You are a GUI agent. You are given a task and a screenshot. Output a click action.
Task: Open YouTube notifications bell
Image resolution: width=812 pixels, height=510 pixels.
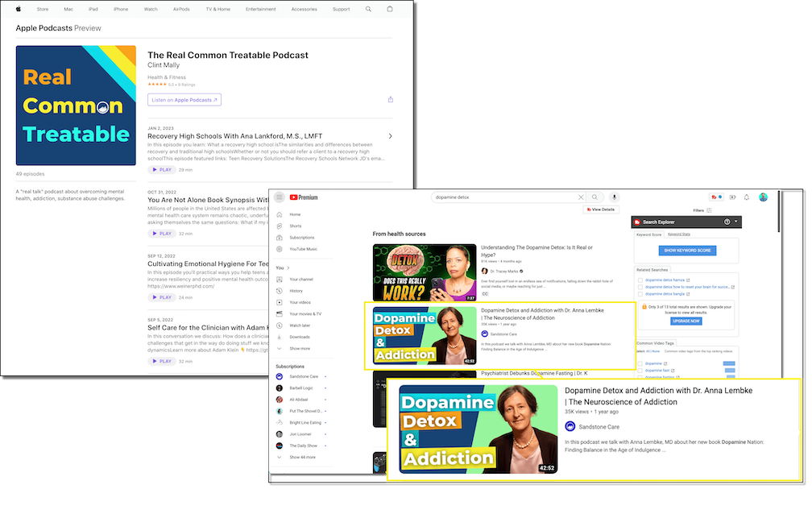(746, 197)
